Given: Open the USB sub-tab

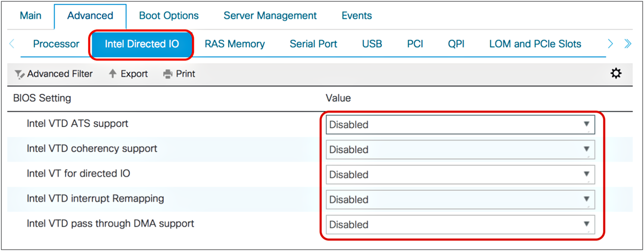Looking at the screenshot, I should [372, 44].
